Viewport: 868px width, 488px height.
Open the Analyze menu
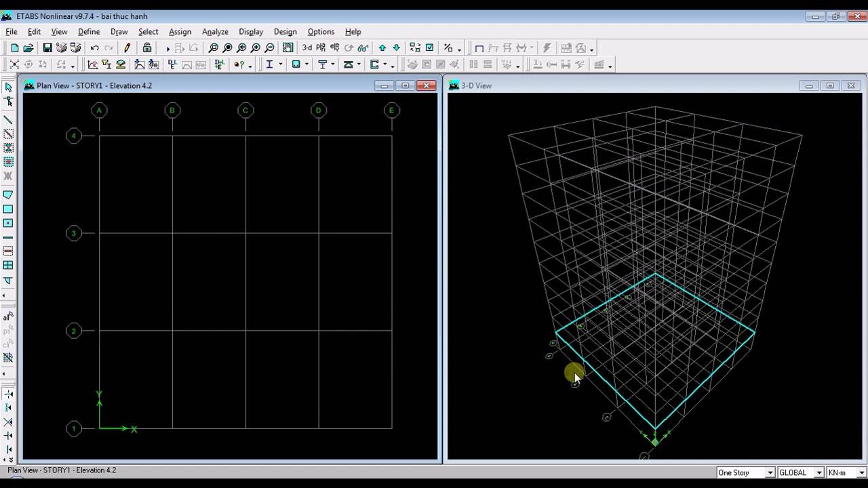pos(215,32)
